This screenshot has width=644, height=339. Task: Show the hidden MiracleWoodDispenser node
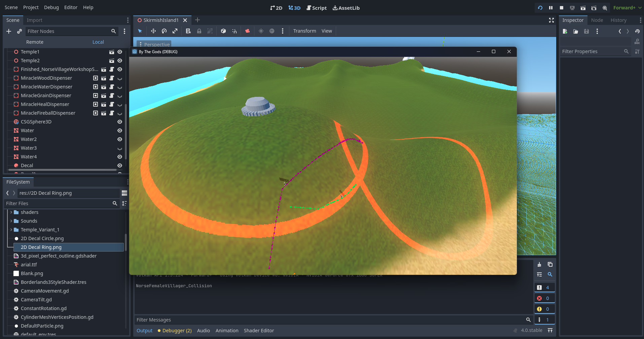(x=119, y=78)
